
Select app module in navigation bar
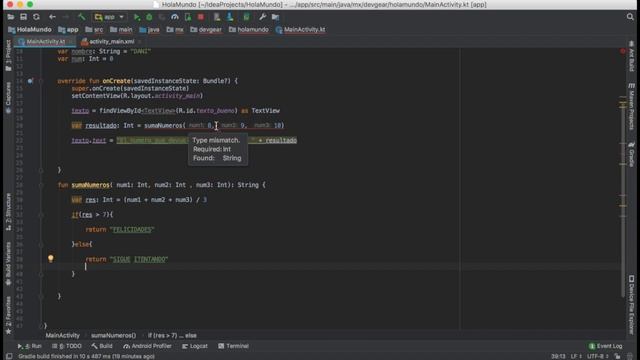click(68, 29)
